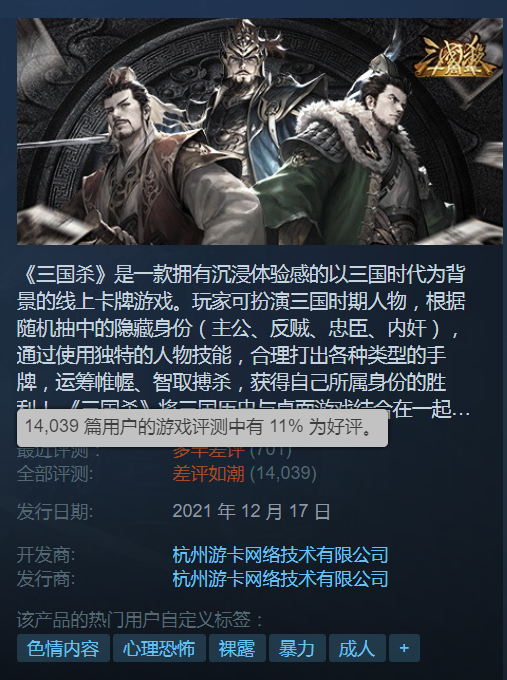Click the 三国杀 golden logo in banner
Screen dimensions: 507x680
(454, 57)
